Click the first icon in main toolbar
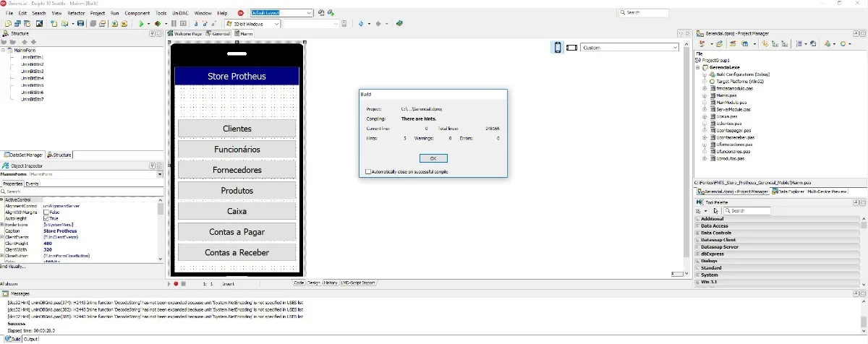The height and width of the screenshot is (344, 868). tap(7, 23)
